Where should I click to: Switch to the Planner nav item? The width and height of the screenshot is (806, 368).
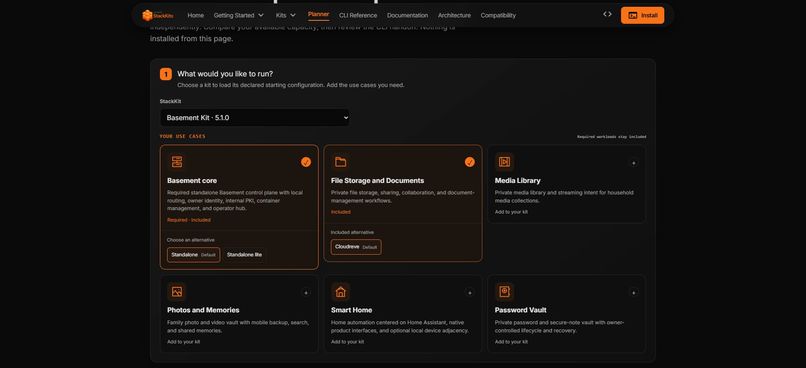click(318, 14)
